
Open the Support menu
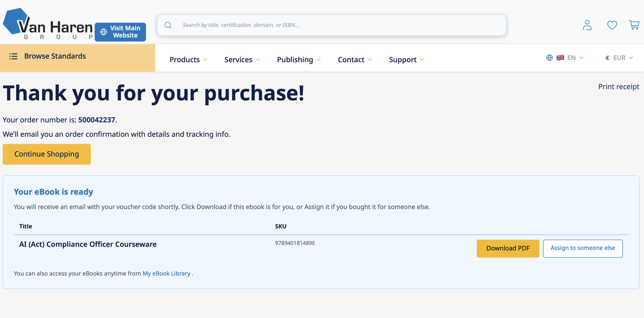(x=407, y=60)
